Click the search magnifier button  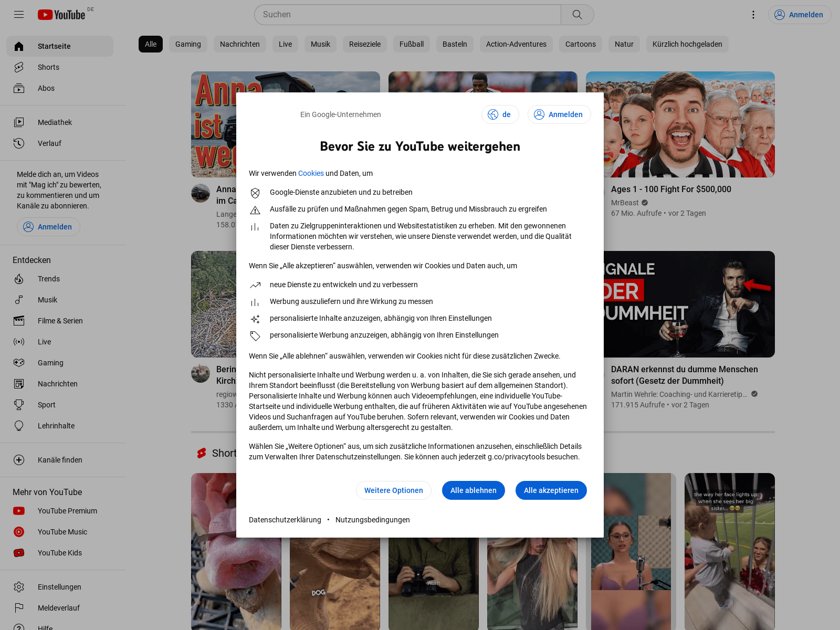577,15
